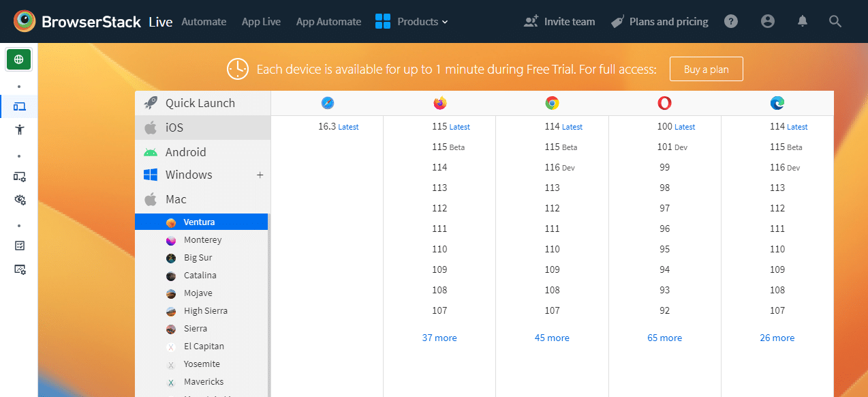Click the OS list vertical scrollbar
The image size is (868, 397).
270,305
